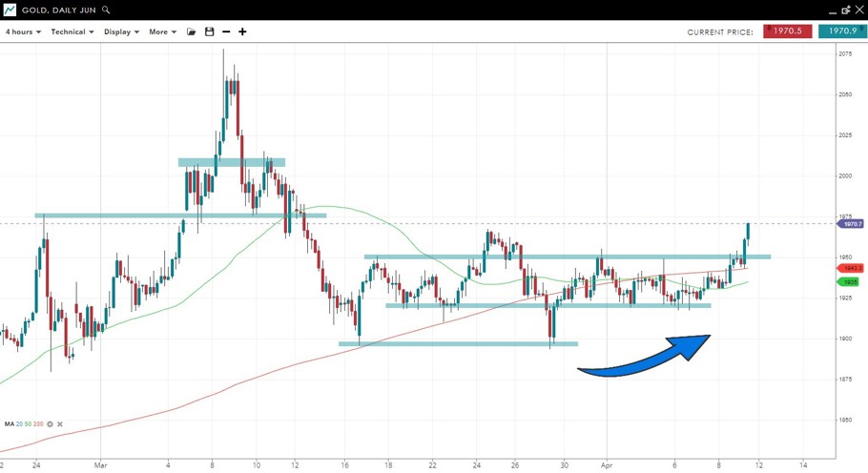The image size is (868, 473).
Task: Zoom in using the plus icon
Action: (242, 31)
